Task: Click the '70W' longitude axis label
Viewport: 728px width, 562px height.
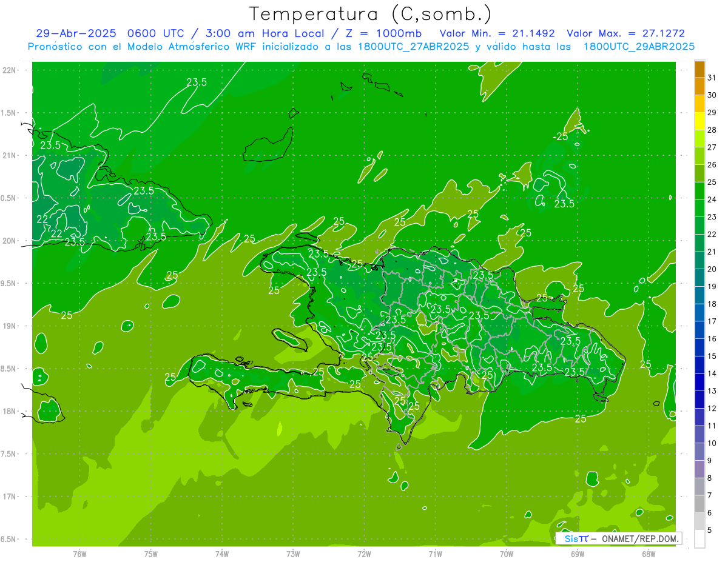Action: click(x=507, y=554)
